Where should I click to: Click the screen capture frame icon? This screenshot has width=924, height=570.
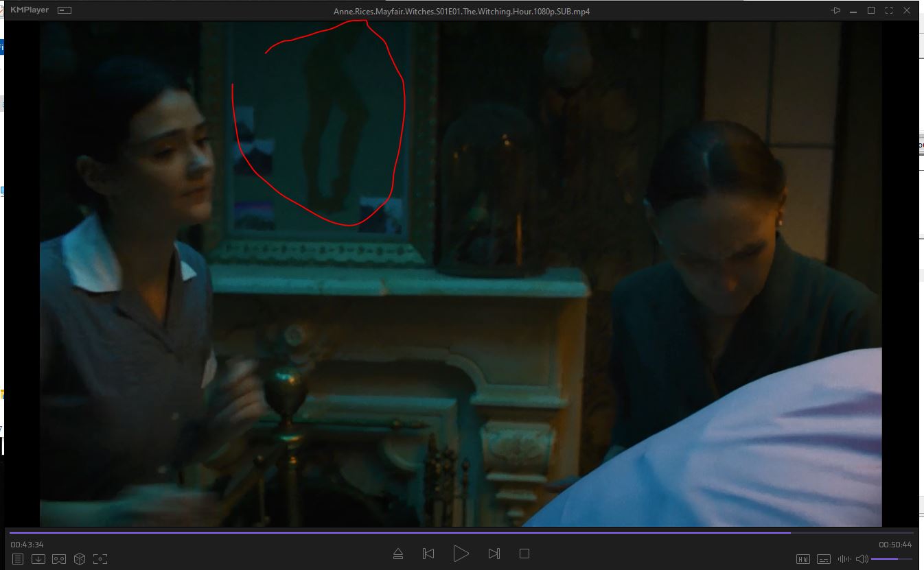tap(100, 559)
